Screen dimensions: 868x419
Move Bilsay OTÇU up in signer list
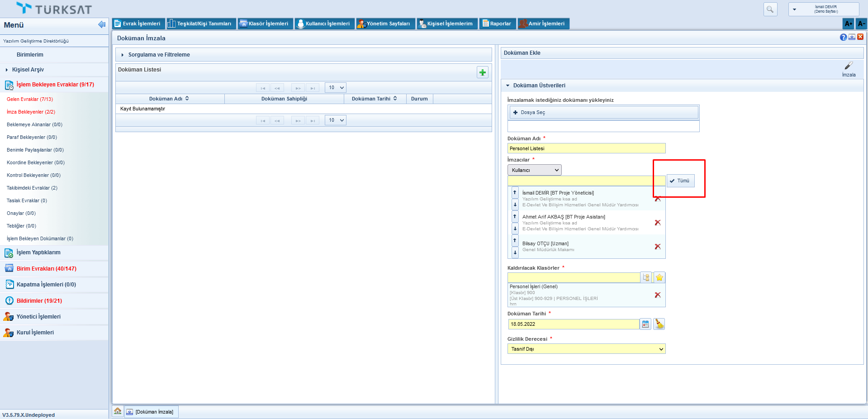[x=515, y=240]
